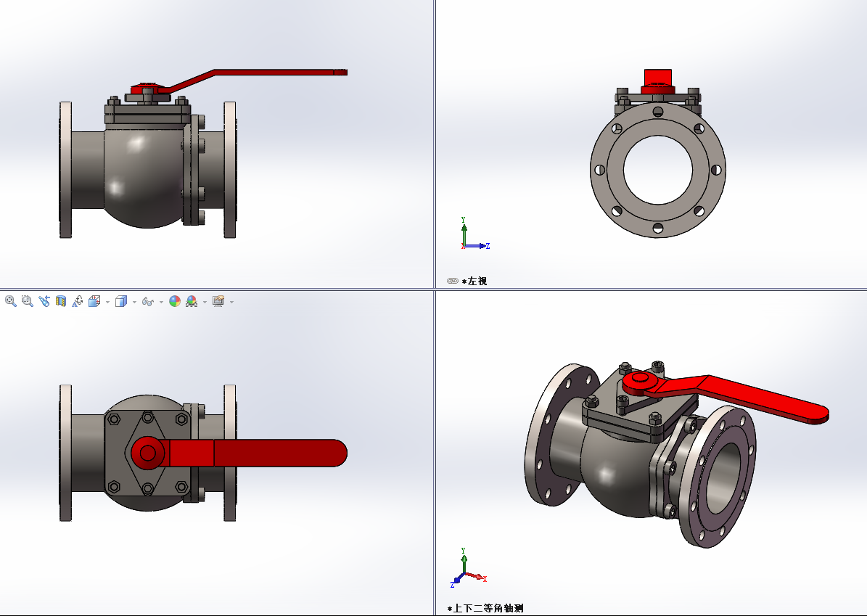Select the Zoom to Area tool
This screenshot has height=616, width=867.
[x=27, y=301]
